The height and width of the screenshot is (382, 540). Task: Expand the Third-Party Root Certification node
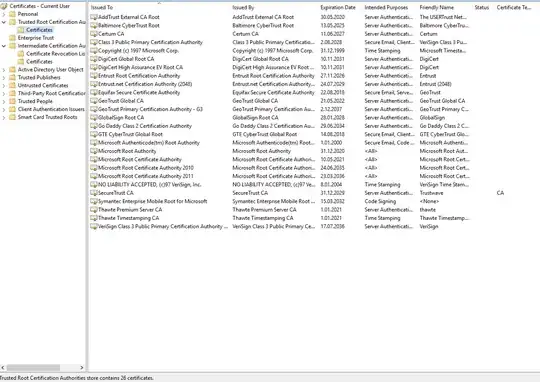click(4, 93)
